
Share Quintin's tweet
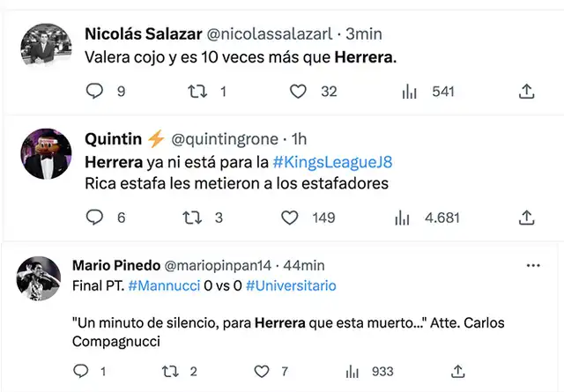pos(527,217)
